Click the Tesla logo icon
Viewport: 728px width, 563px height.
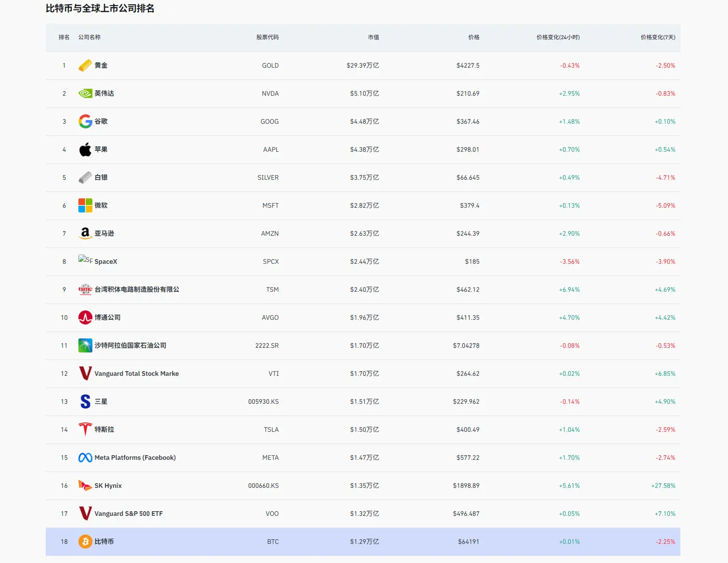coord(85,429)
